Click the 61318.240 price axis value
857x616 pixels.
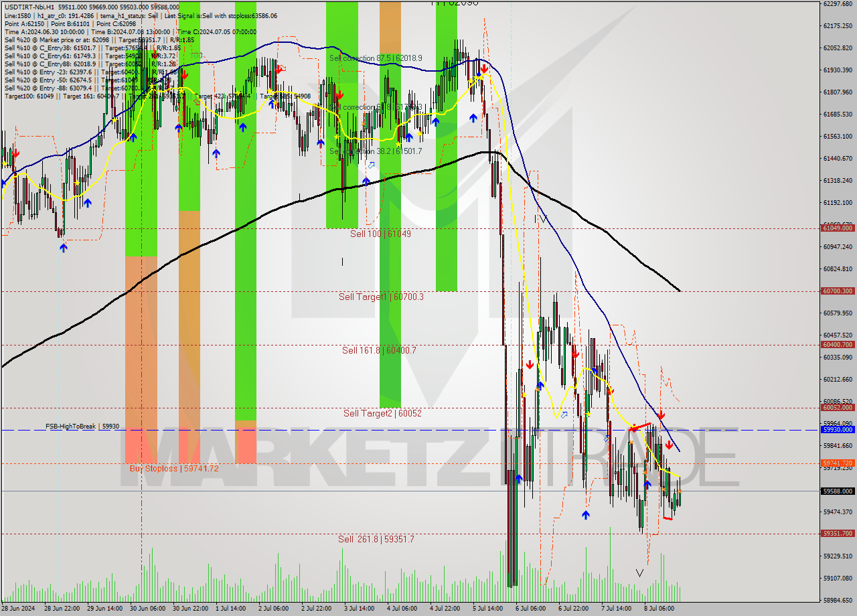click(x=837, y=180)
